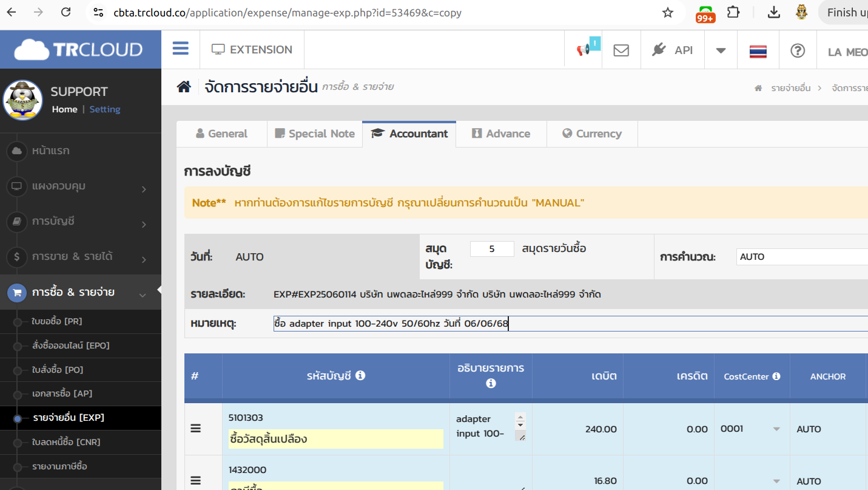This screenshot has width=868, height=490.
Task: Click the หมายเหตุ text field
Action: click(570, 324)
